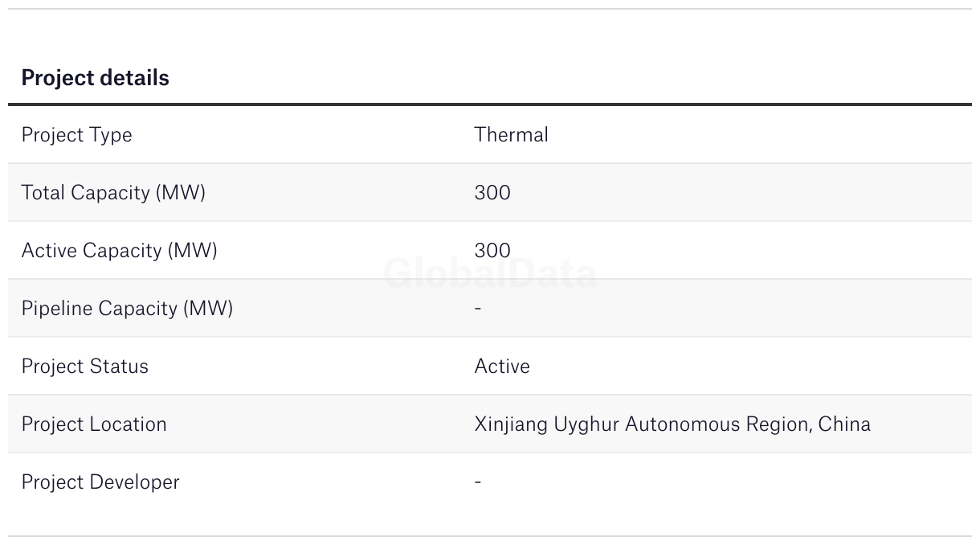Click the Active project status value

502,366
